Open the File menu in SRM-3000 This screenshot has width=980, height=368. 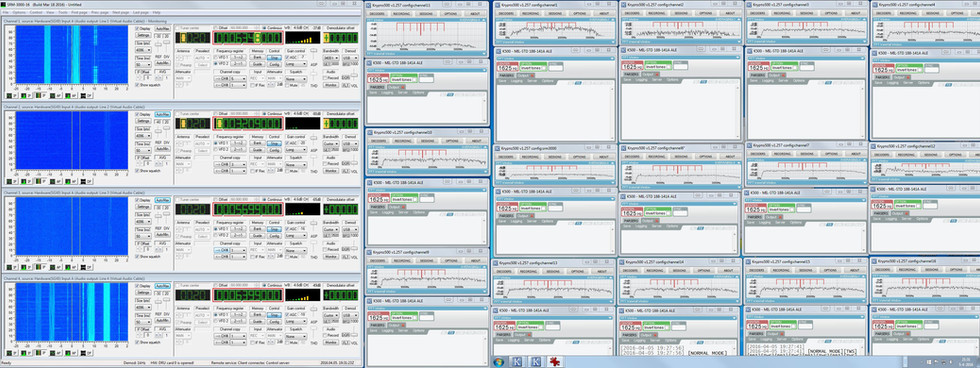coord(5,12)
